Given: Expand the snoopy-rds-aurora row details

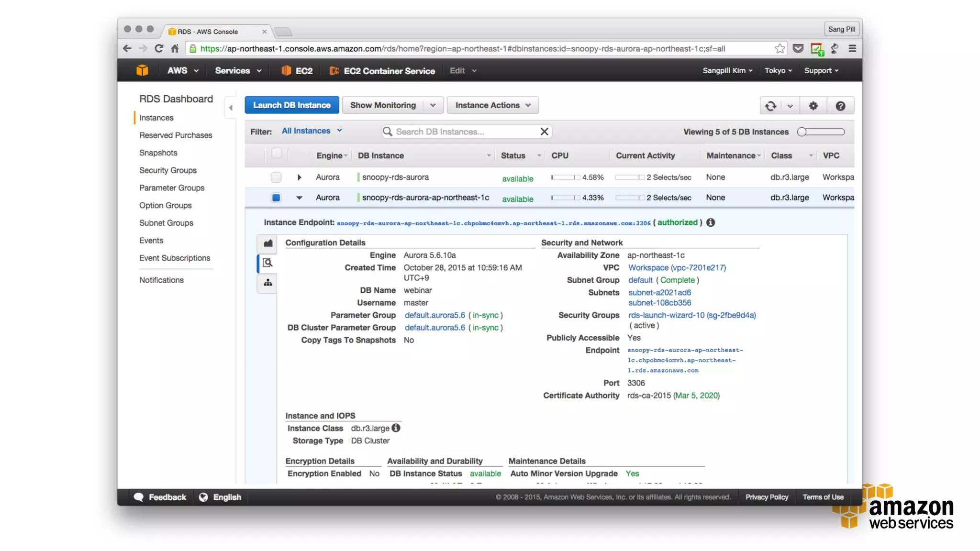Looking at the screenshot, I should [299, 177].
